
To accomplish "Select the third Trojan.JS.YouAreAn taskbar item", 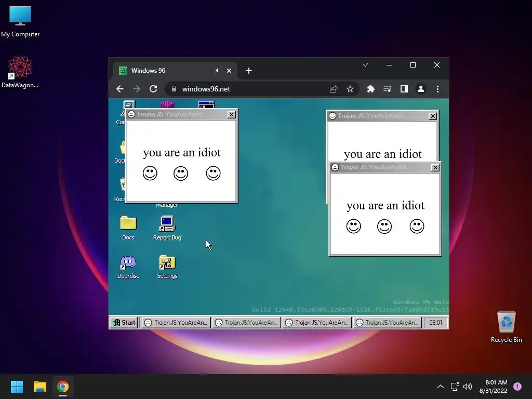I will pyautogui.click(x=317, y=322).
